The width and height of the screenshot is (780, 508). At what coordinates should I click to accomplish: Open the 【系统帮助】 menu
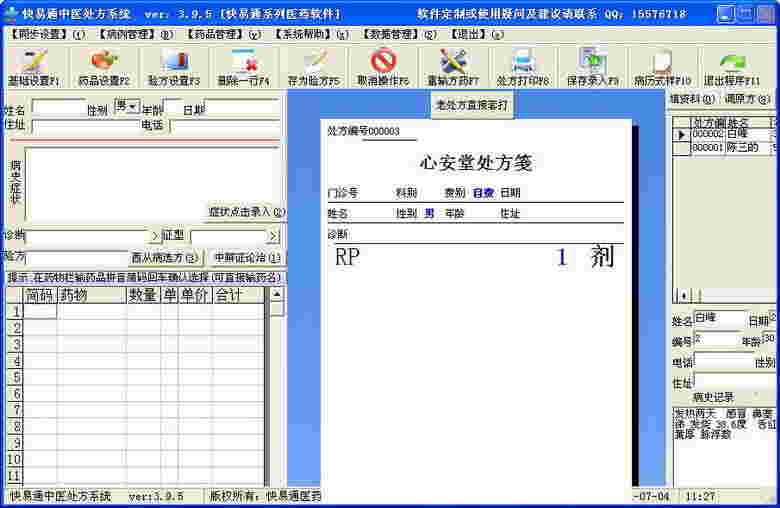(311, 34)
